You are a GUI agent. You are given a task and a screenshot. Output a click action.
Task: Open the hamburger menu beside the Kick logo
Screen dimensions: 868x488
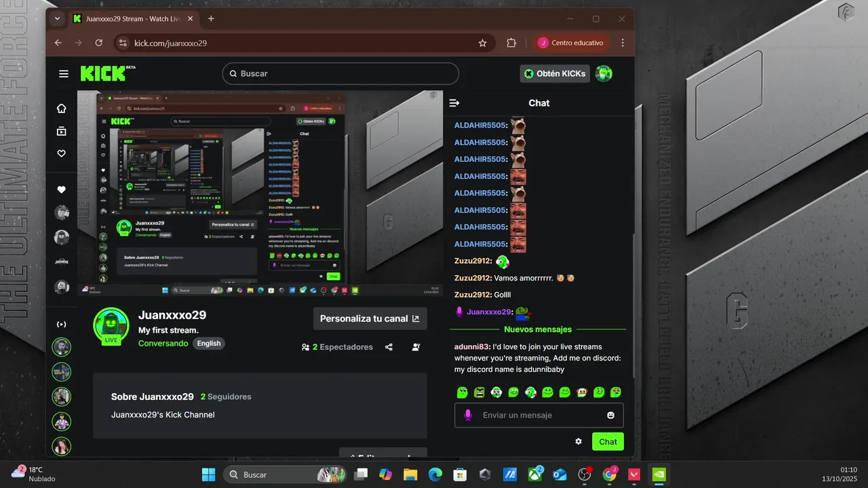pos(64,74)
